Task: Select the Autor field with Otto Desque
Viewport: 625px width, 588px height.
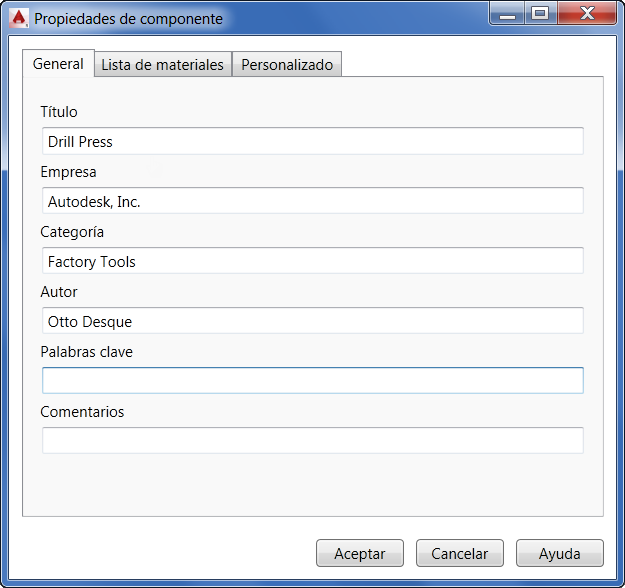Action: coord(312,321)
